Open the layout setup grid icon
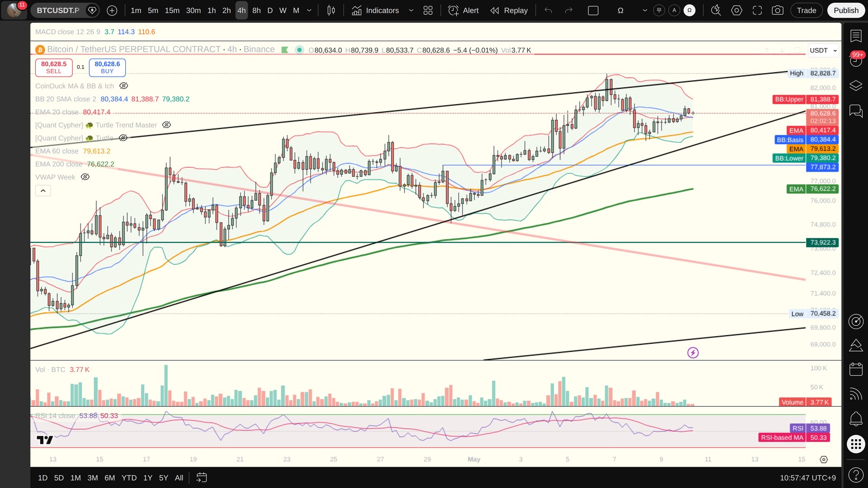The width and height of the screenshot is (868, 488). click(x=428, y=10)
